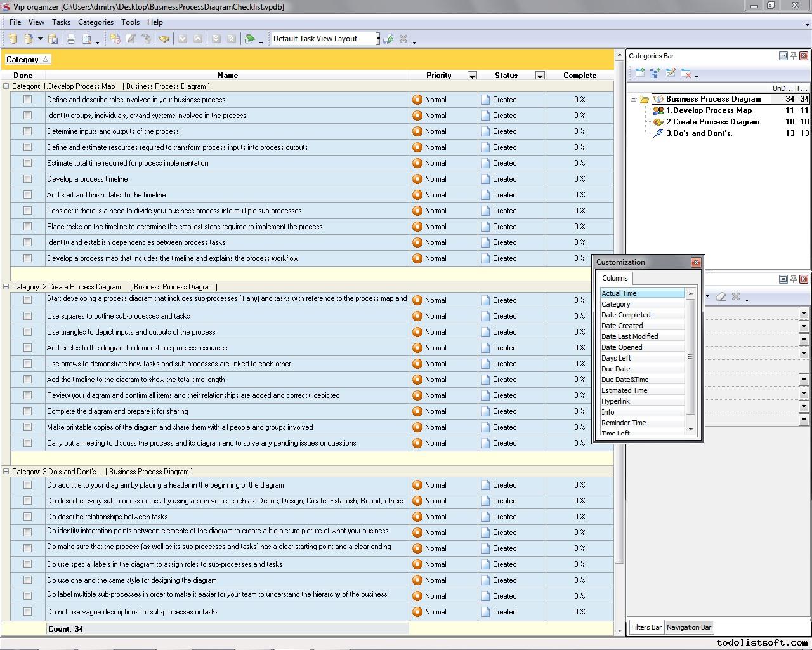The image size is (812, 650).
Task: Select 'Date Completed' in the Customization columns list
Action: [x=625, y=315]
